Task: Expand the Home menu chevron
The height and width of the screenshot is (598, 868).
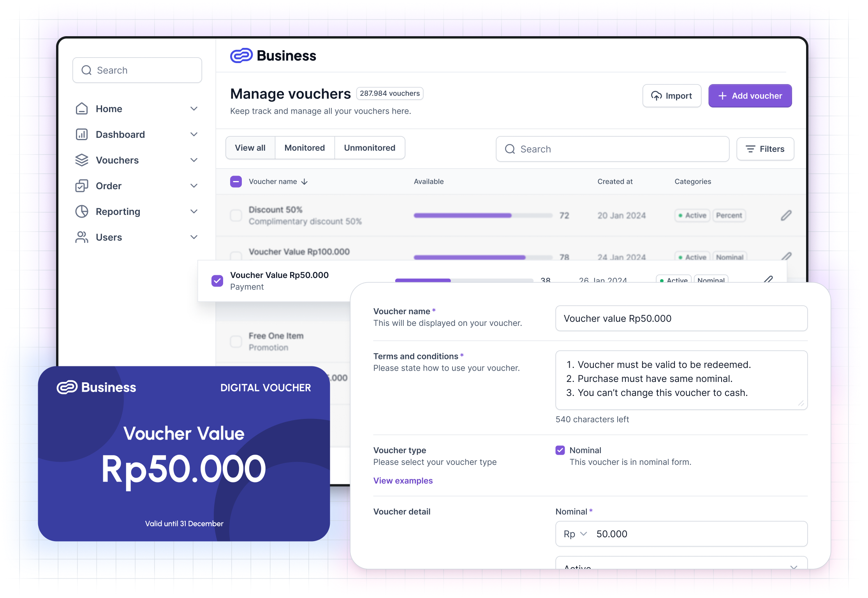Action: (194, 109)
